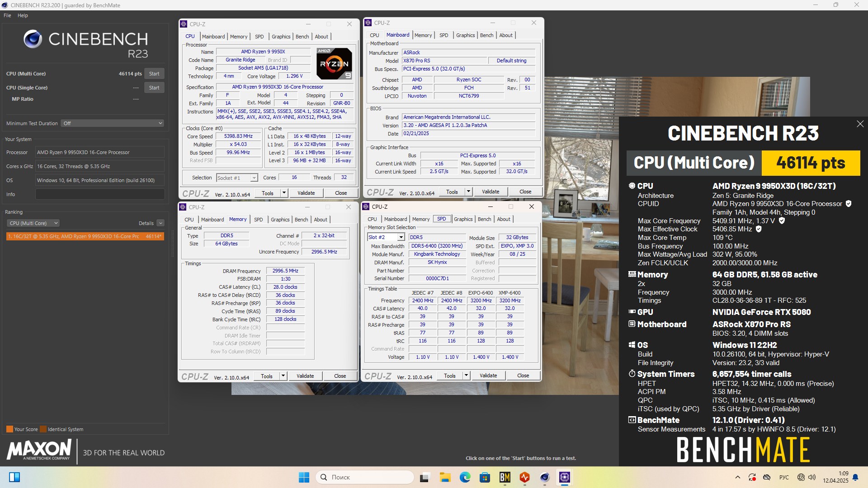Viewport: 868px width, 488px height.
Task: Click the AMD Ryzen 9 logo in CPU-Z
Action: pos(334,63)
